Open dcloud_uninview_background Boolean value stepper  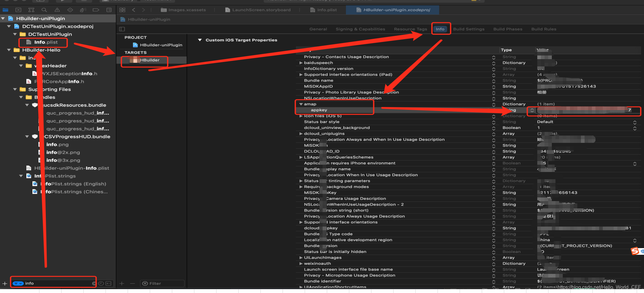coord(635,128)
